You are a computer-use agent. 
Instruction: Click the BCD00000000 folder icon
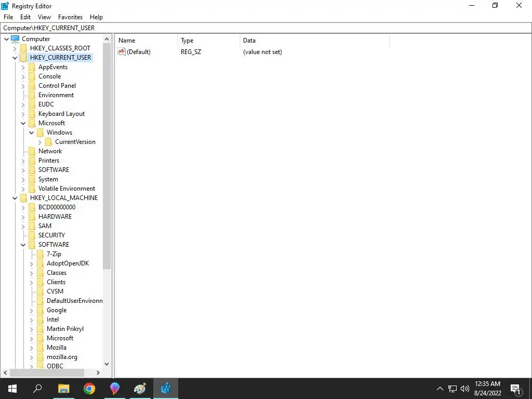coord(32,207)
